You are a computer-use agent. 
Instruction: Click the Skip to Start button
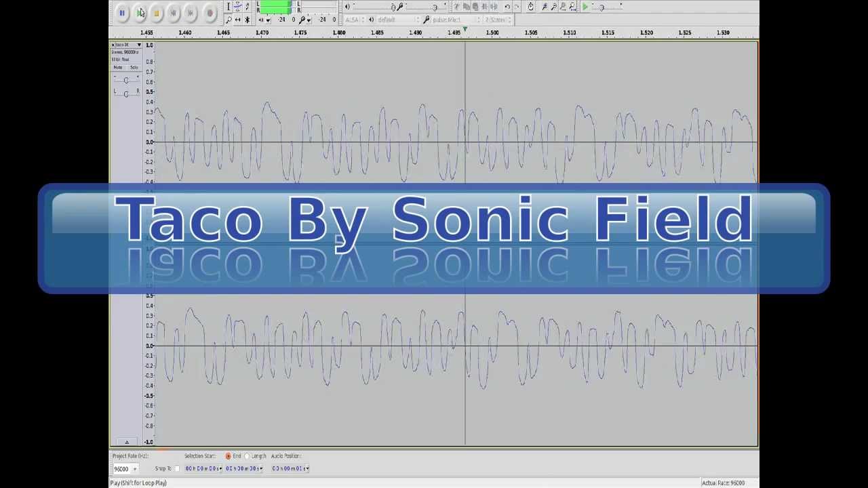coord(174,12)
